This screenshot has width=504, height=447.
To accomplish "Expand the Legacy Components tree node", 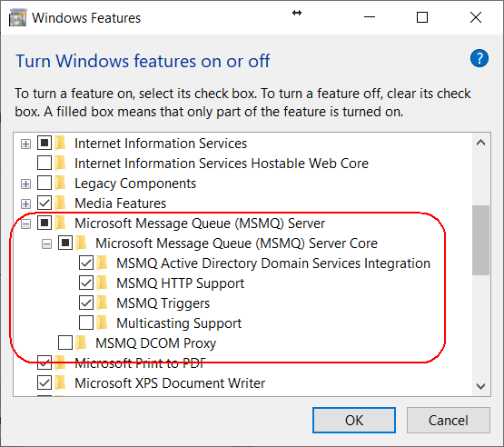I will point(25,184).
